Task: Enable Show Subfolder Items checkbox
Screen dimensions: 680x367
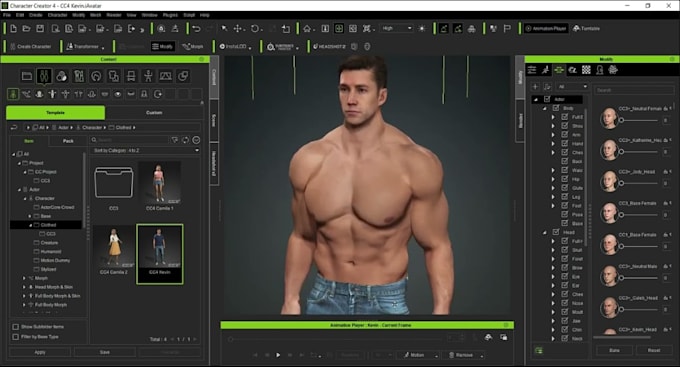Action: [16, 327]
